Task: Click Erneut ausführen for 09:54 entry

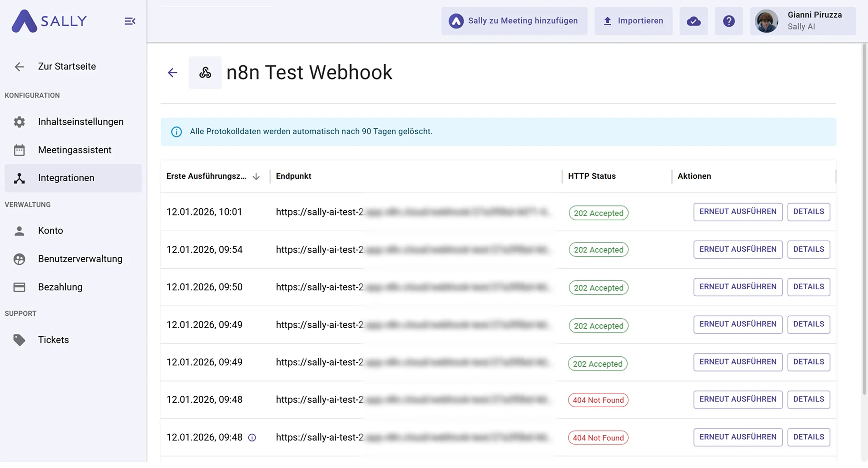Action: 738,249
